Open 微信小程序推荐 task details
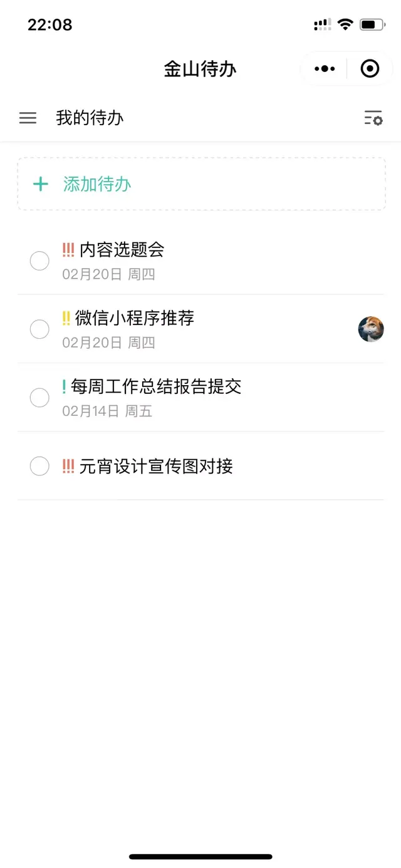401x868 pixels. pyautogui.click(x=135, y=318)
